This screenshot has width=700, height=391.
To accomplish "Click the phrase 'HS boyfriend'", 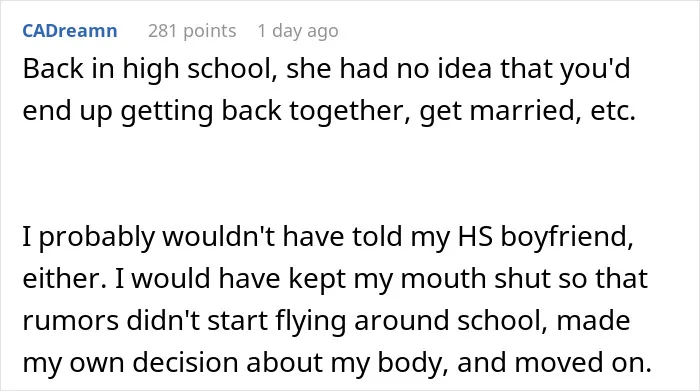I will click(x=546, y=237).
